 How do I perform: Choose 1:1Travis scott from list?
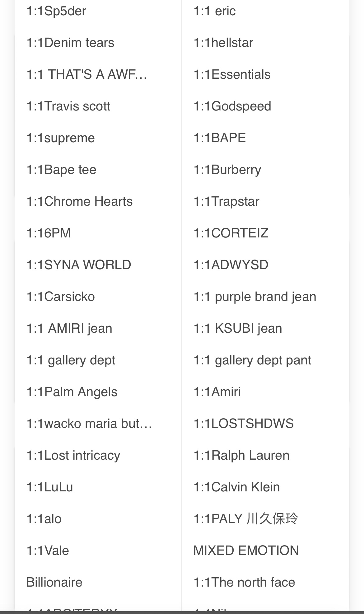click(68, 106)
